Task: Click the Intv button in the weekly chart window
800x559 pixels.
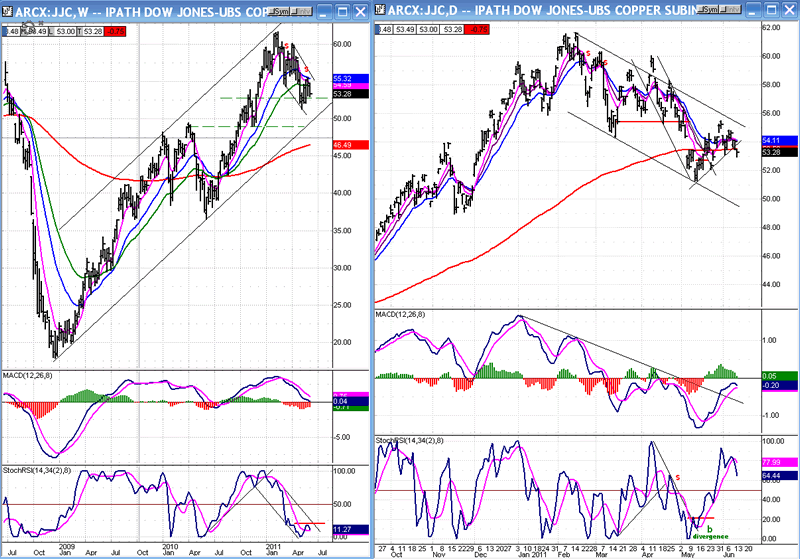Action: 302,11
